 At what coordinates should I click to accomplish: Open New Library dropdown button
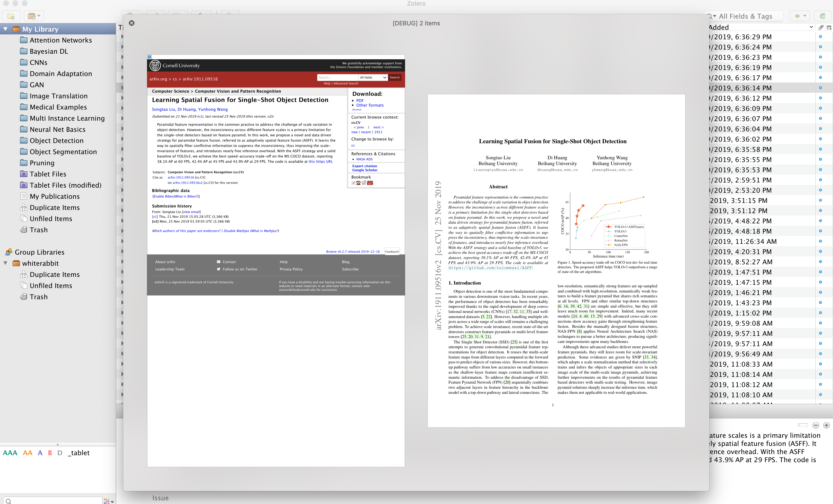[34, 16]
